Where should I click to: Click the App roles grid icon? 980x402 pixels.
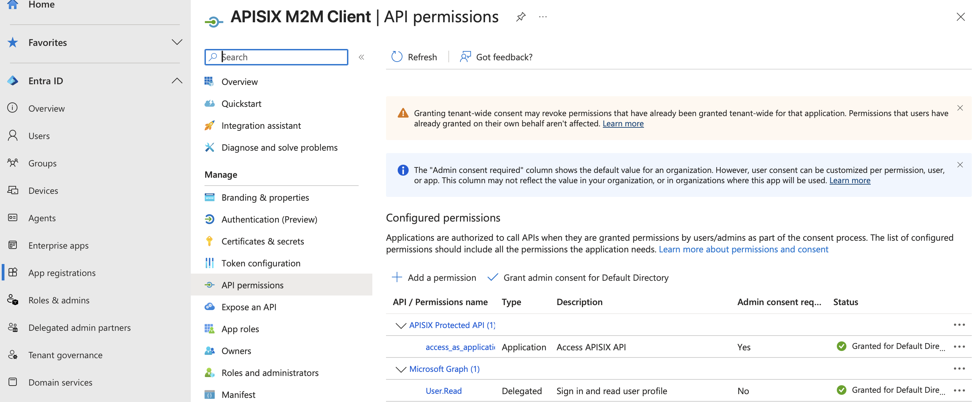210,329
